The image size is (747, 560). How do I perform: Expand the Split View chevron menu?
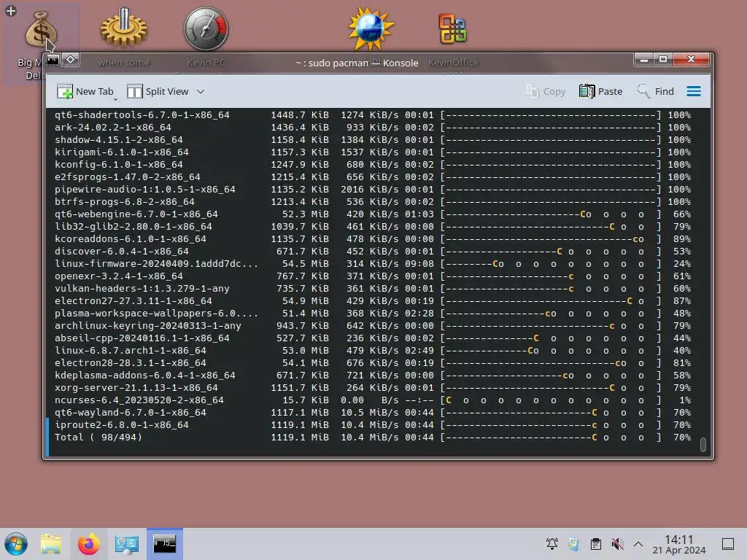click(201, 91)
